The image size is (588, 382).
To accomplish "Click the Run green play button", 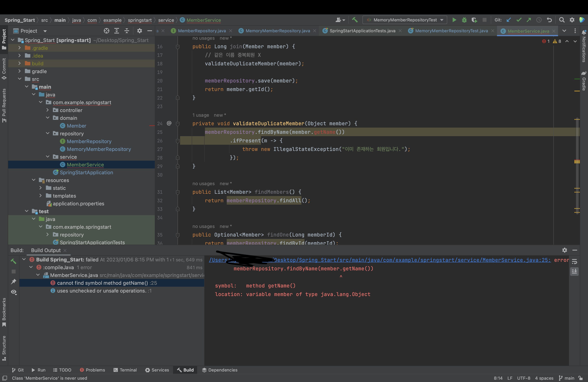I will 454,20.
